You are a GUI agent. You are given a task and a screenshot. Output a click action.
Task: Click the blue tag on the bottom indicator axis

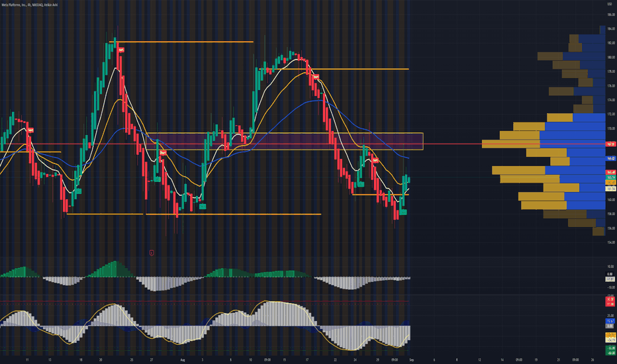(x=610, y=321)
